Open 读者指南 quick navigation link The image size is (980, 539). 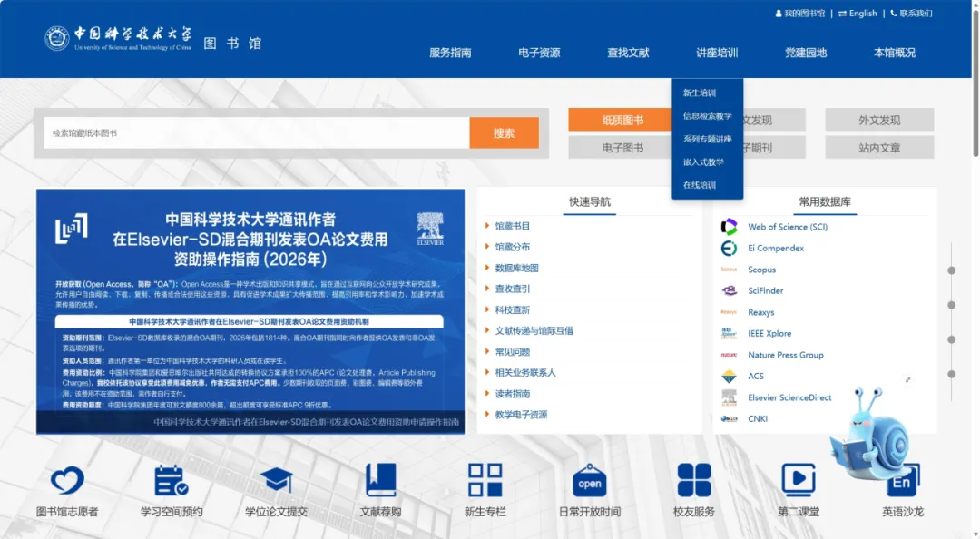513,394
